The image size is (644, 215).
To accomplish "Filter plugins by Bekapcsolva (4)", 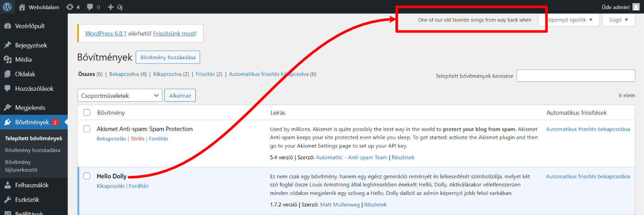I will point(128,74).
